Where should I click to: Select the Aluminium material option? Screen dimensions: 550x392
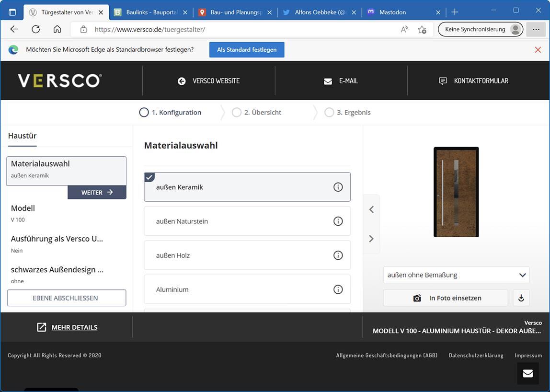click(247, 289)
